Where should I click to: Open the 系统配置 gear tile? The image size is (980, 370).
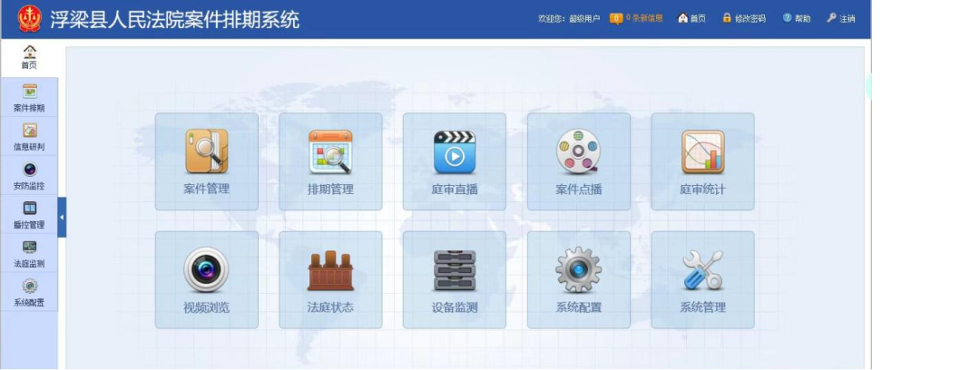click(x=579, y=280)
